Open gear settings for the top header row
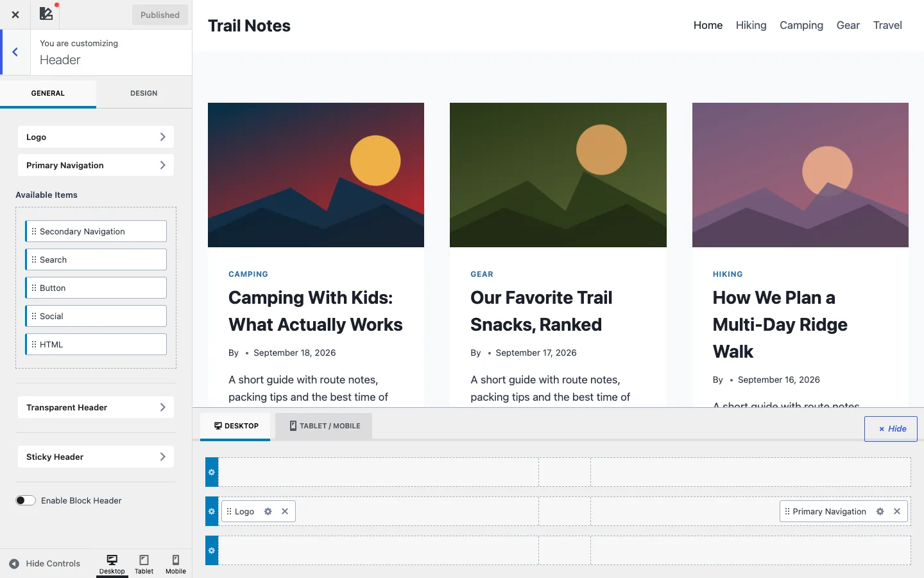 212,473
